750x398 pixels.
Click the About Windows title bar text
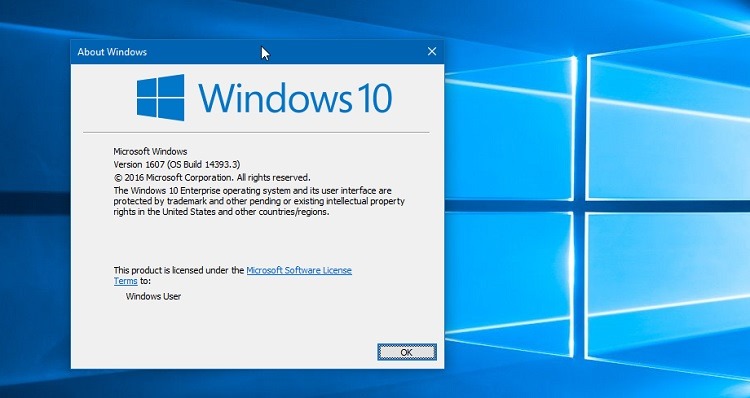coord(112,52)
